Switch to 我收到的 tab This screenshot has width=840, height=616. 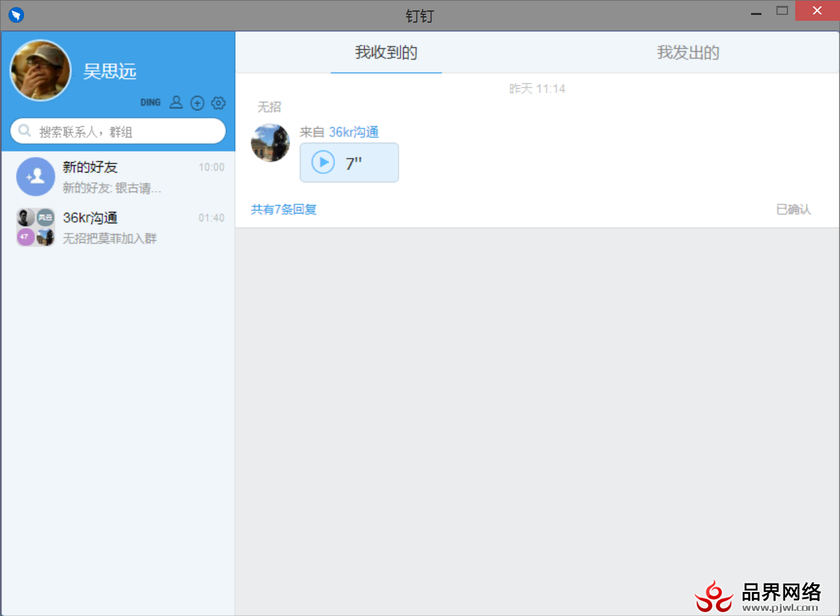pos(386,53)
